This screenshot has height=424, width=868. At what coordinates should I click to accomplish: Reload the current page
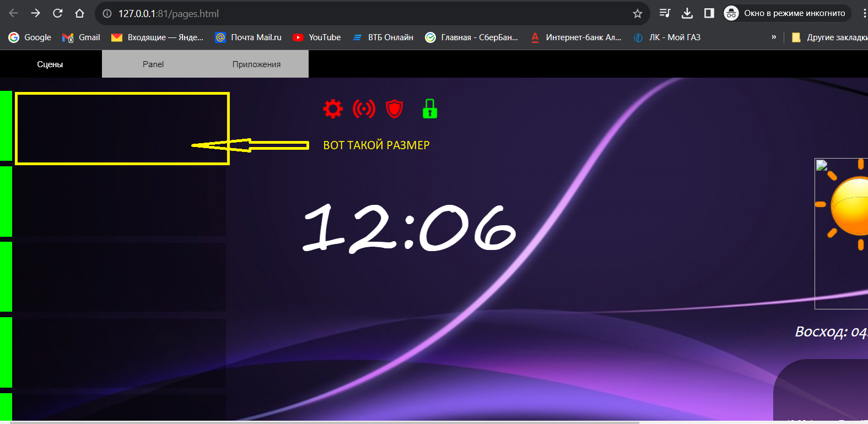[x=57, y=13]
